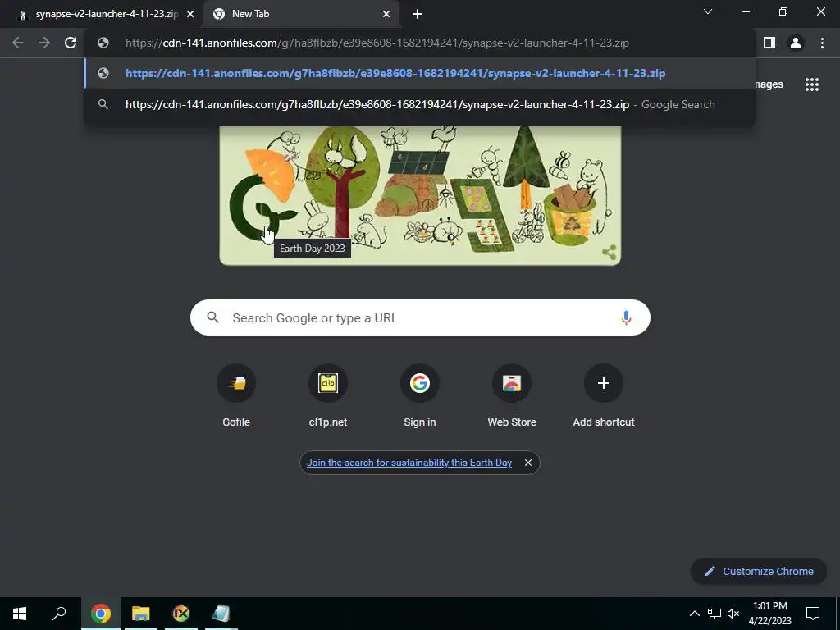
Task: Open the Chrome side panel
Action: (769, 43)
